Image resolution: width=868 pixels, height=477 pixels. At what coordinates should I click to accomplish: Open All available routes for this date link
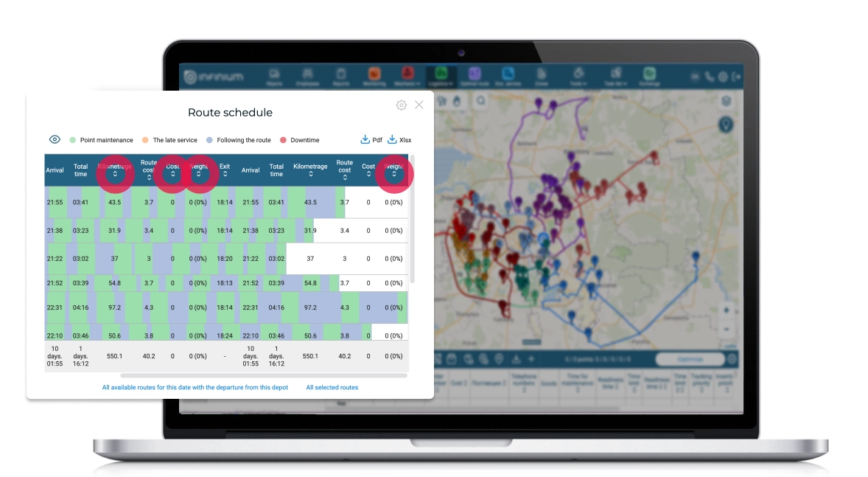(x=195, y=387)
